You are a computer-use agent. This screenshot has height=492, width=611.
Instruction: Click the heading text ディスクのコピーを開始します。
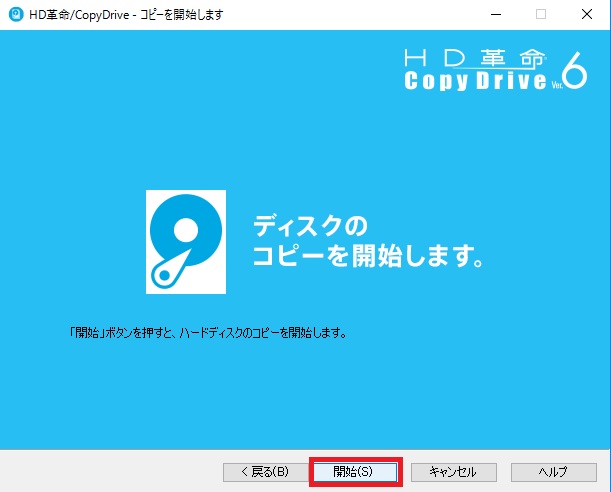[368, 241]
